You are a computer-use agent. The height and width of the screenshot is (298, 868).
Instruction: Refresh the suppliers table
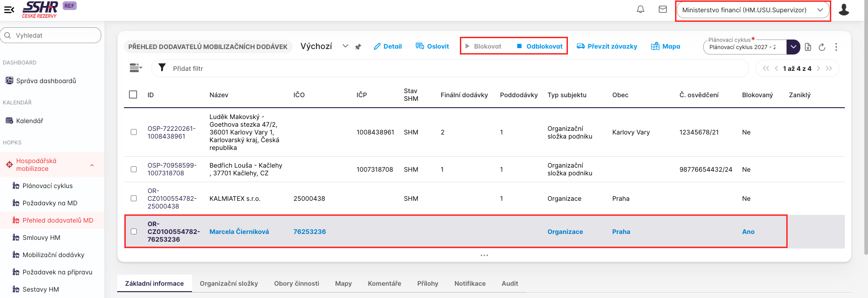coord(822,47)
